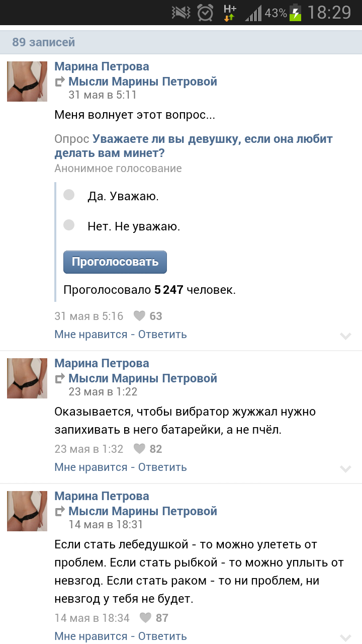This screenshot has height=644, width=362.
Task: Click the Проголосовать button
Action: (115, 262)
